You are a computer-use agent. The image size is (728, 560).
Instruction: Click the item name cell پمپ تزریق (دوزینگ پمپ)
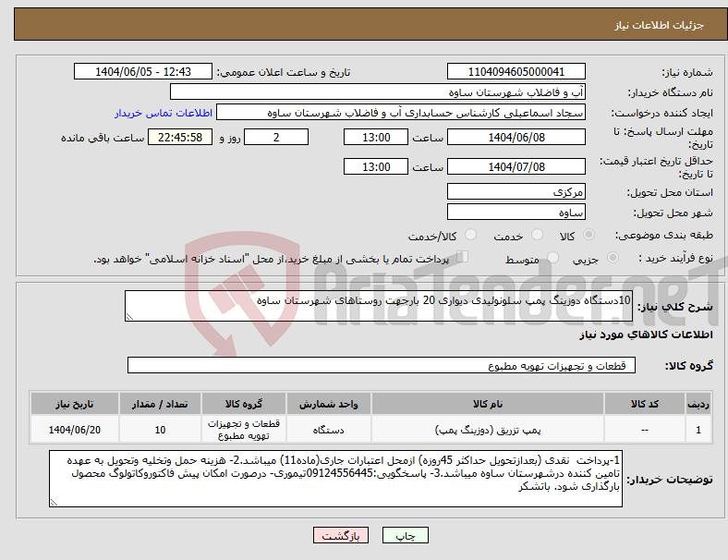click(488, 430)
